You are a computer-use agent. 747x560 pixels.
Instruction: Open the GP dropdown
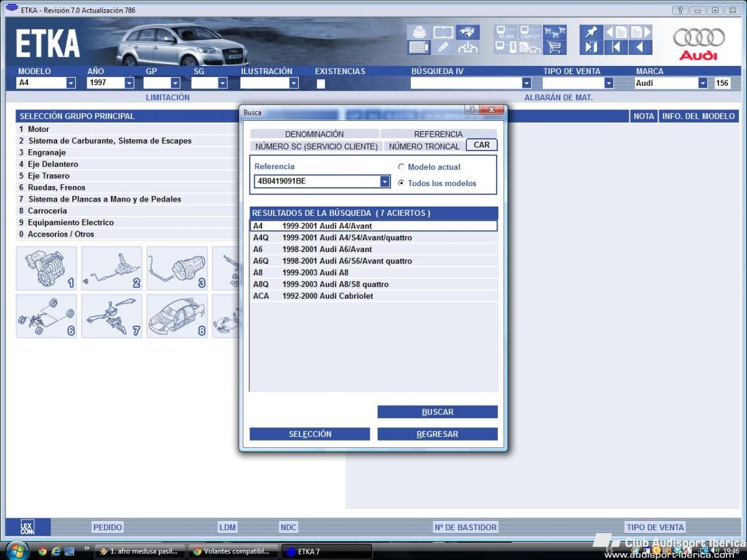click(x=176, y=83)
